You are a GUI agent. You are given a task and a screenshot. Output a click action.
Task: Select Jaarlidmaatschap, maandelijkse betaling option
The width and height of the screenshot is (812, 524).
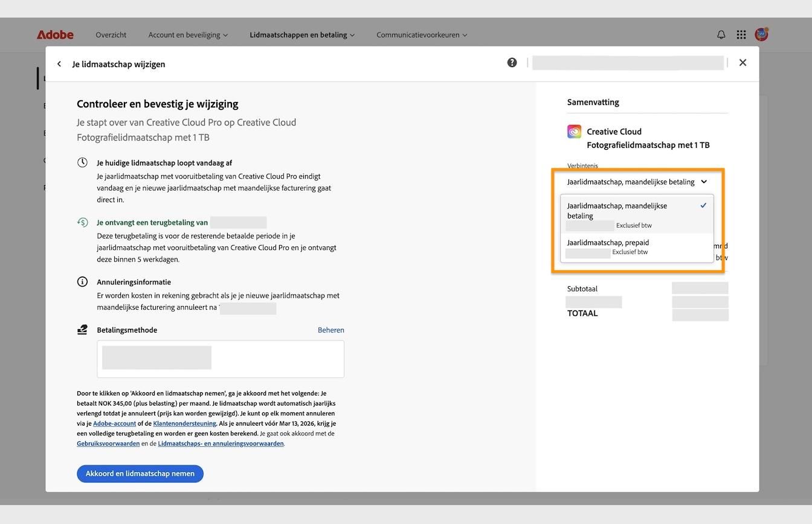pos(637,215)
